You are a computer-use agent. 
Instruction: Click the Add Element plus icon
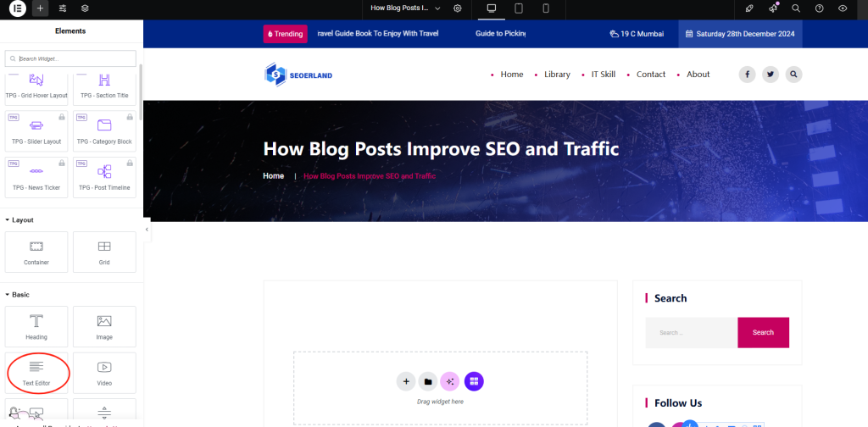pyautogui.click(x=40, y=8)
